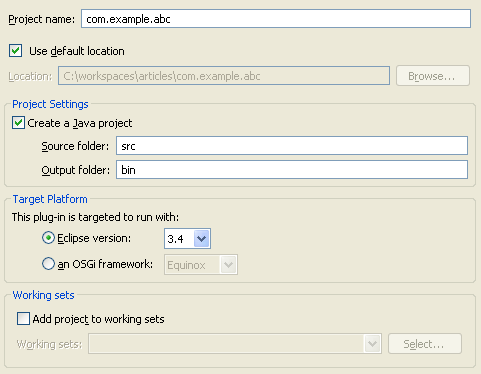The image size is (481, 374).
Task: Click the disabled Location path field
Action: tap(224, 76)
